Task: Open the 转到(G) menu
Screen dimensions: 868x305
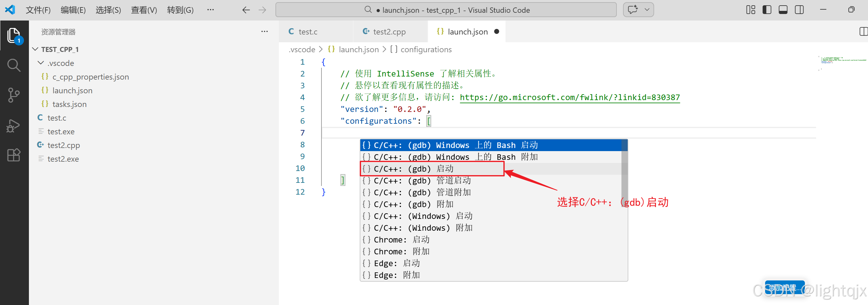Action: coord(180,10)
